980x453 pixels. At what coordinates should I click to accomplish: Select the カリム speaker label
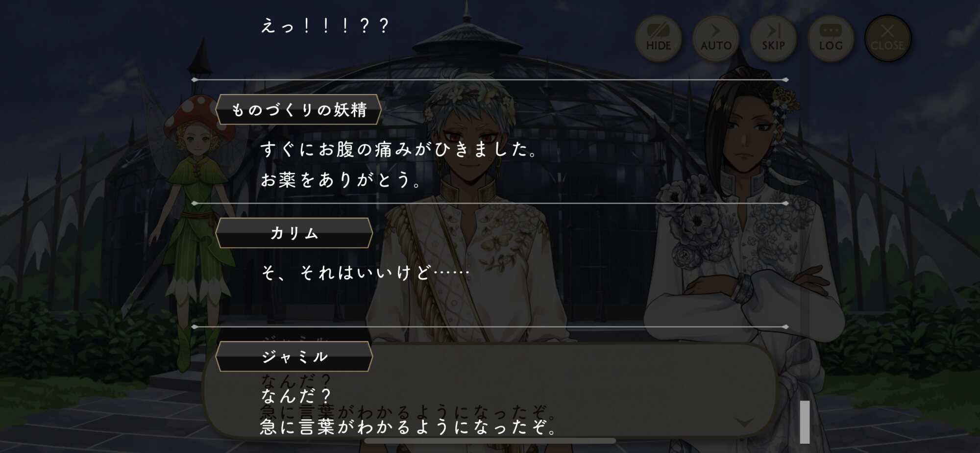pos(294,233)
